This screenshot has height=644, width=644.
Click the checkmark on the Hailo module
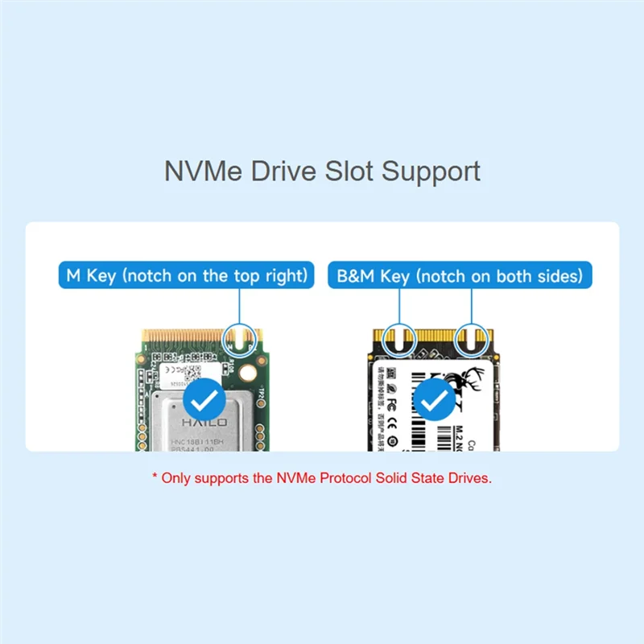pos(204,399)
